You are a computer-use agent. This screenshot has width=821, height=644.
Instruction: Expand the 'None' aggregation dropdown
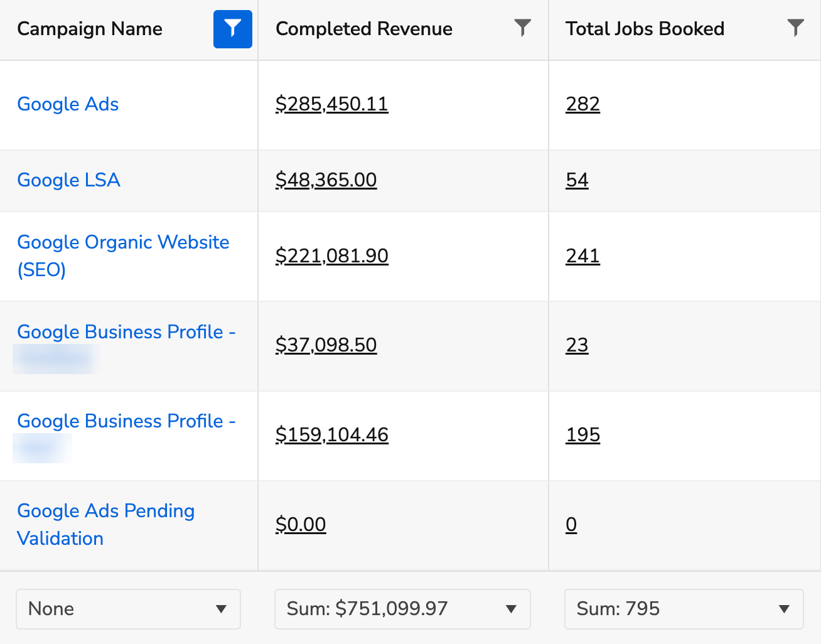[128, 609]
